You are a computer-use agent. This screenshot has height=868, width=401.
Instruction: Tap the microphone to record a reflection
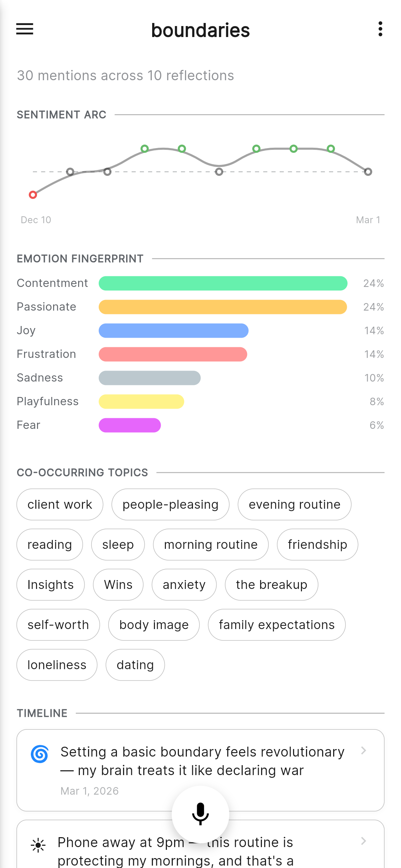(x=200, y=813)
